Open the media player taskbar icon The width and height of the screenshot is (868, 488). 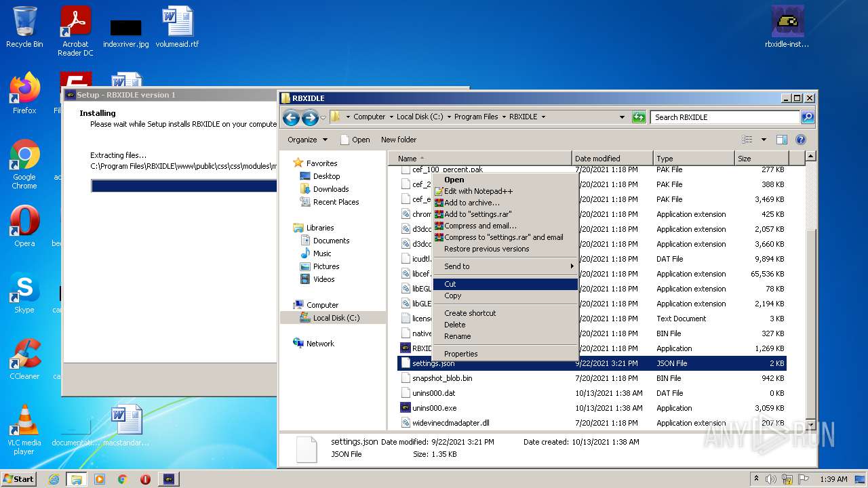coord(100,479)
